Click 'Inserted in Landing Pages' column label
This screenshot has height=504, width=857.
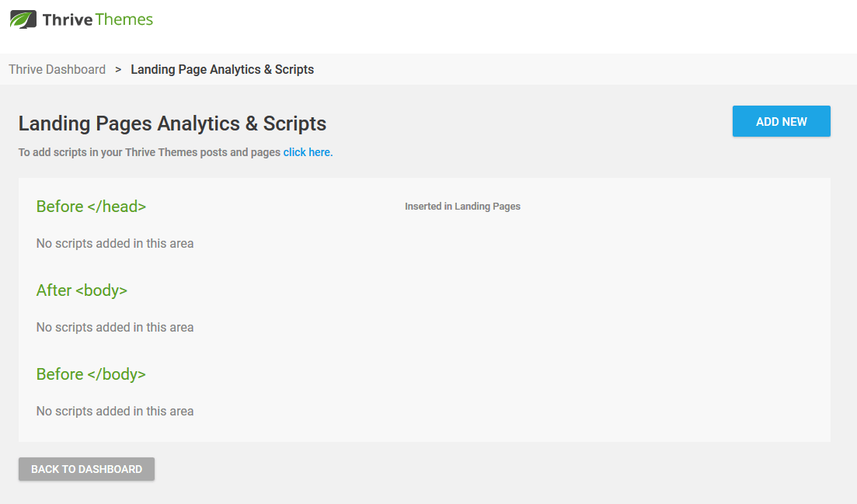pos(462,207)
